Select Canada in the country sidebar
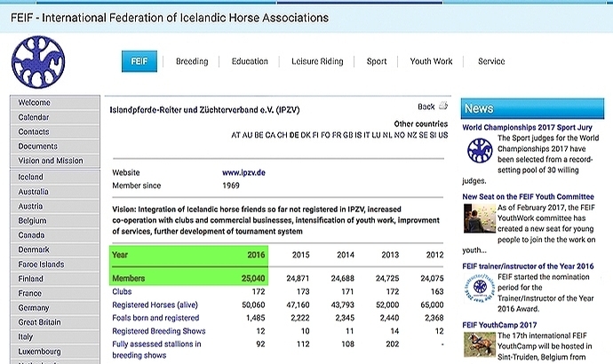Image resolution: width=613 pixels, height=364 pixels. point(55,235)
